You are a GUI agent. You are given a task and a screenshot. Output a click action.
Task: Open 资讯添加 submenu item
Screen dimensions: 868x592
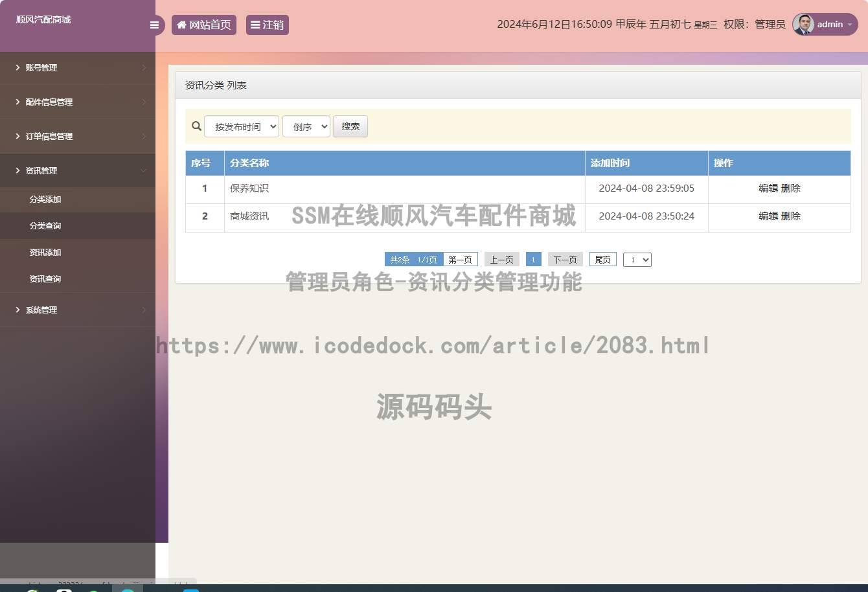pos(78,253)
